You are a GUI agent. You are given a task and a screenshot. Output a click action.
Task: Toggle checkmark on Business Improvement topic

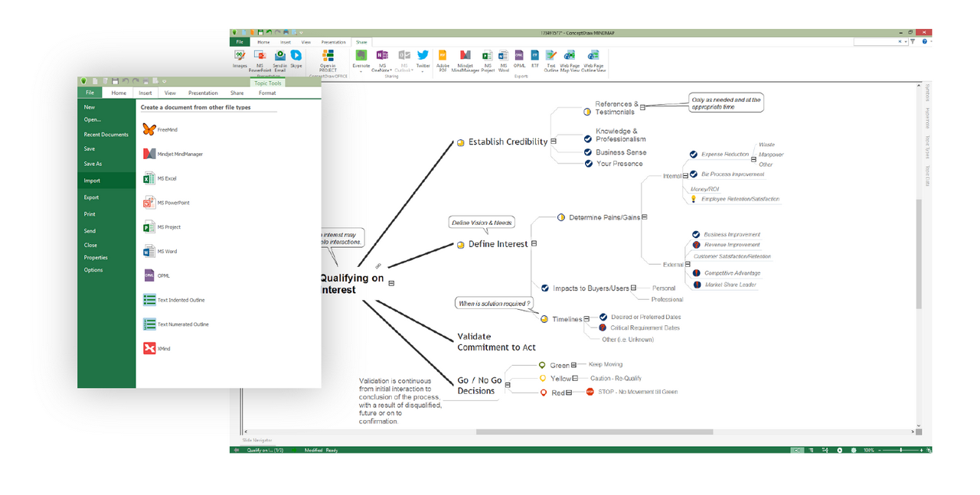click(696, 235)
